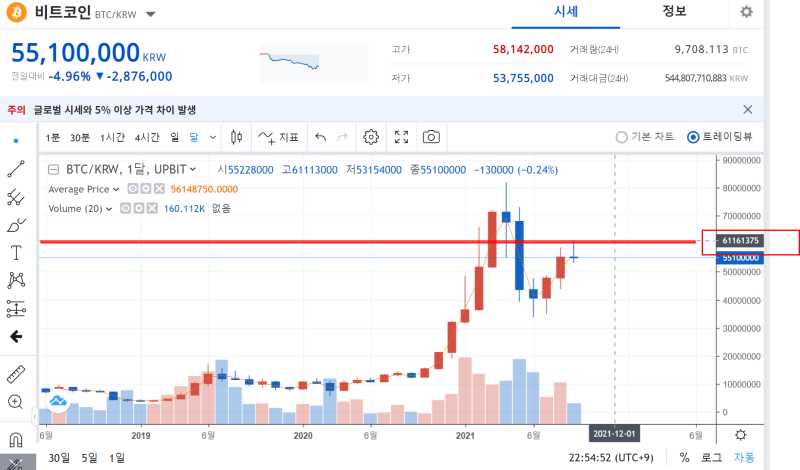
Task: Open settings gear in top header
Action: (746, 12)
